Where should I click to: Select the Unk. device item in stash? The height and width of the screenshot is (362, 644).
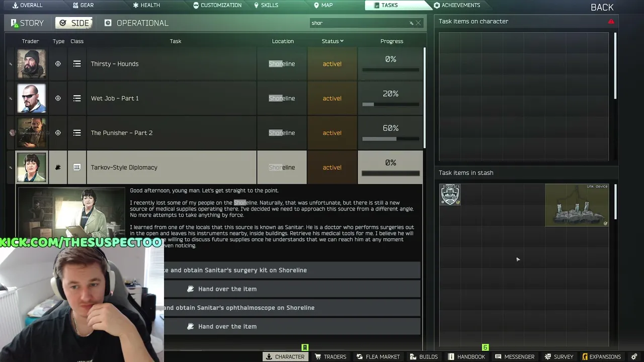(x=577, y=205)
